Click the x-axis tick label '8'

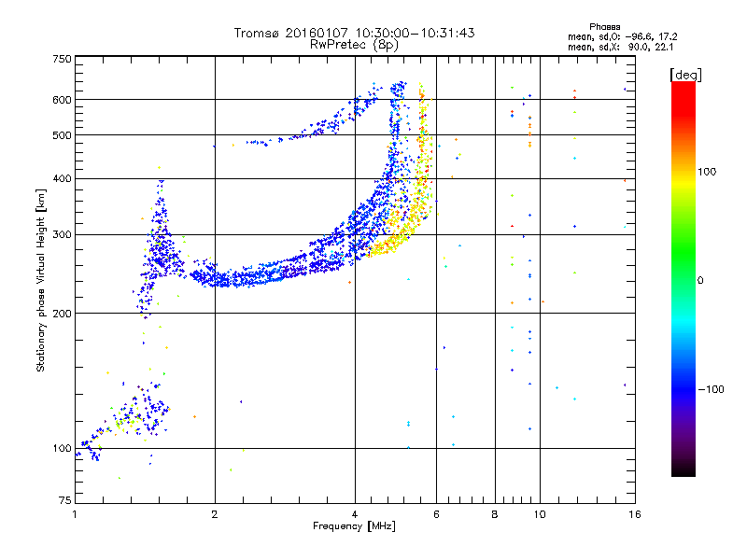point(495,514)
